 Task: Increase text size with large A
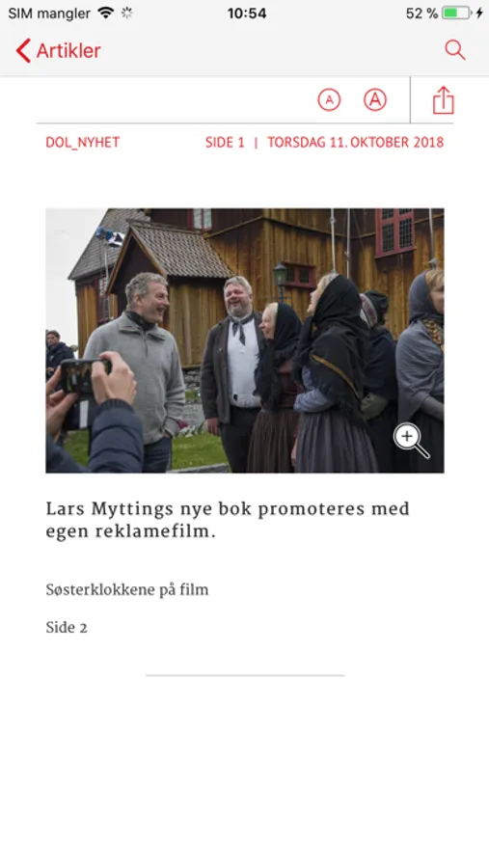pyautogui.click(x=375, y=100)
